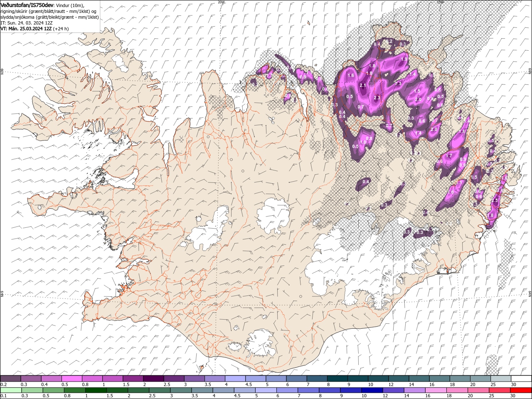Click the "1.9" snowfall value on the map
The width and height of the screenshot is (532, 399).
(404, 59)
